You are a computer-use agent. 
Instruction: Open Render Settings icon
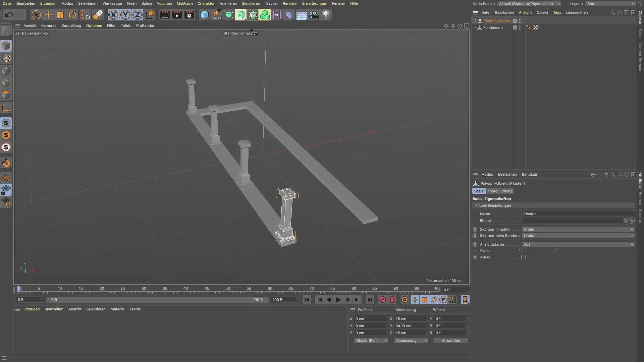(189, 15)
